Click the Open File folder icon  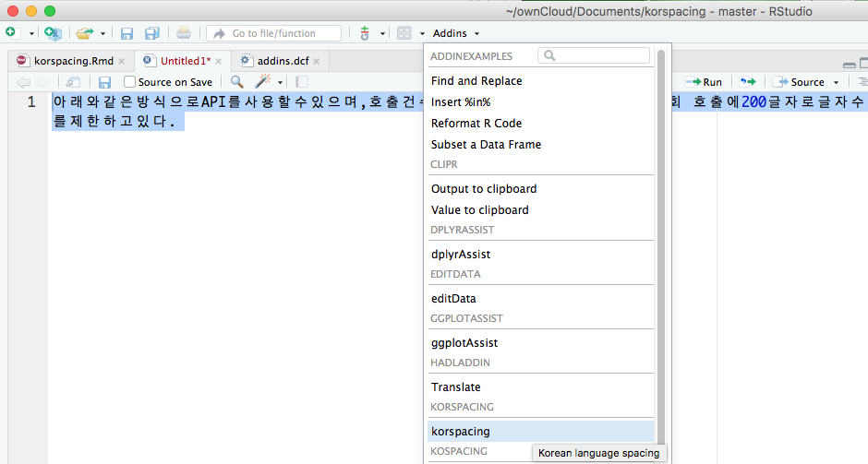[x=85, y=33]
